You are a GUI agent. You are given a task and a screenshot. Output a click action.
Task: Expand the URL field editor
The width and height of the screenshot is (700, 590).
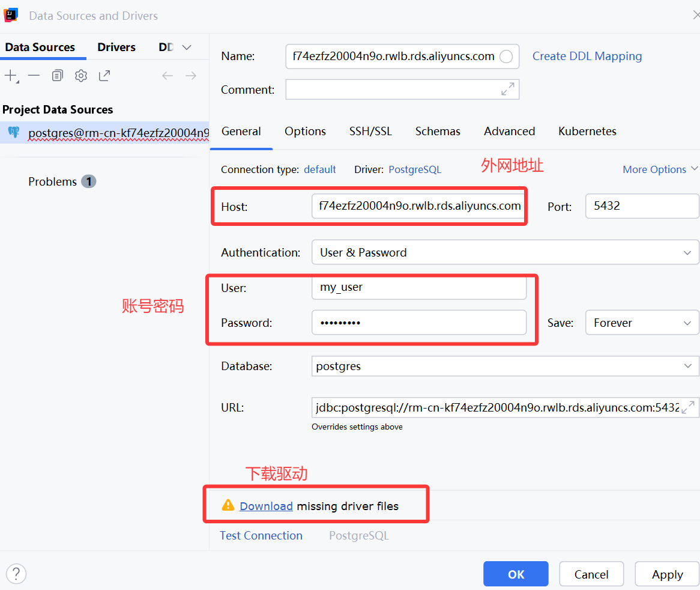[688, 407]
